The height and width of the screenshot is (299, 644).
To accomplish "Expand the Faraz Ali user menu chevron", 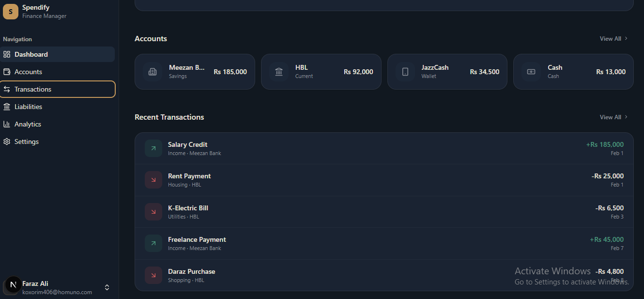I will (x=107, y=287).
